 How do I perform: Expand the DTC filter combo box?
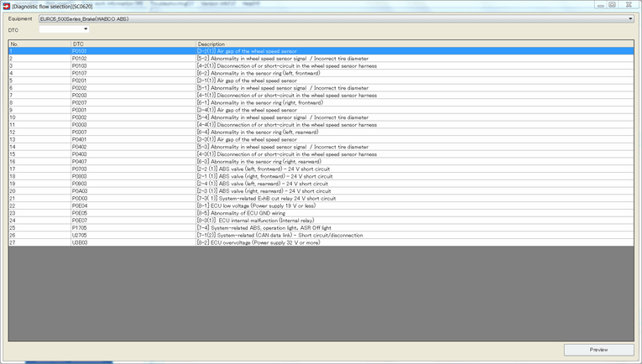[86, 29]
